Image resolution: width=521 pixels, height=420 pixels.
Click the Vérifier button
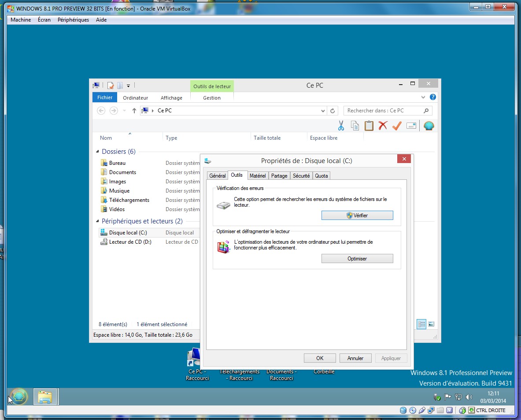357,216
